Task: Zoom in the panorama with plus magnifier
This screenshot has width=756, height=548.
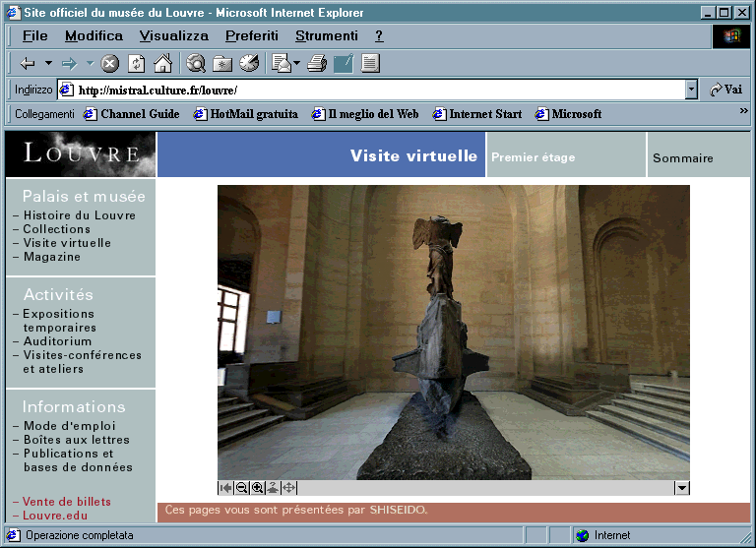Action: coord(258,488)
